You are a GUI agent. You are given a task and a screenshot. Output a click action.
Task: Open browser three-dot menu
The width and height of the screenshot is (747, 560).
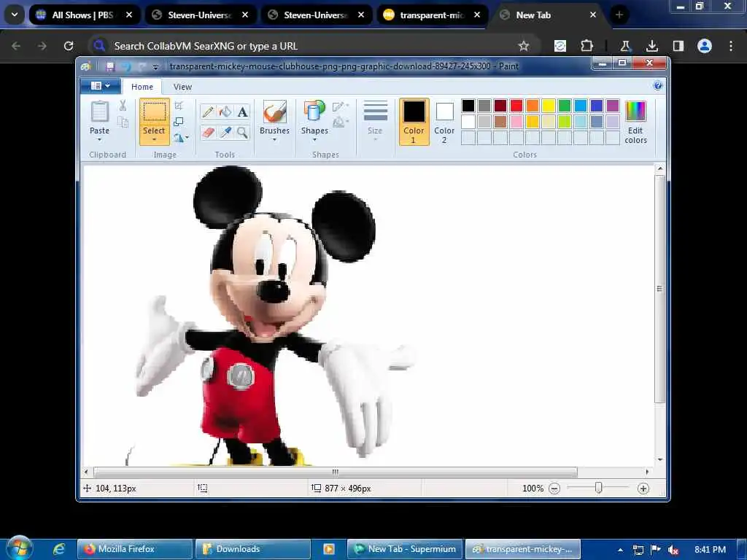click(x=730, y=46)
